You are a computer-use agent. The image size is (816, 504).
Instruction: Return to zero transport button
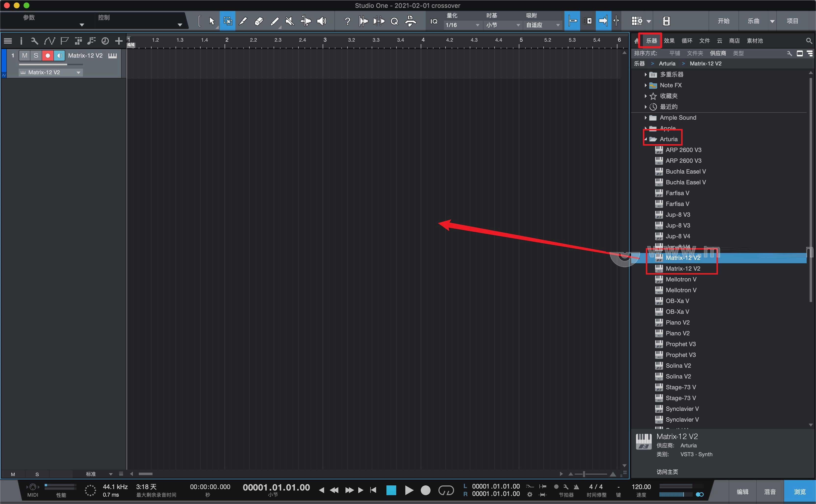pos(373,490)
